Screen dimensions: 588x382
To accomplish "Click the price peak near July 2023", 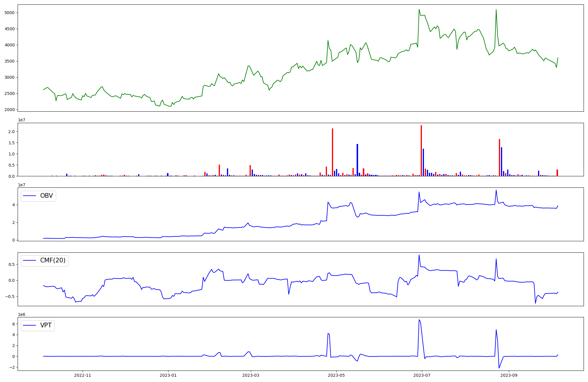I will coord(419,10).
